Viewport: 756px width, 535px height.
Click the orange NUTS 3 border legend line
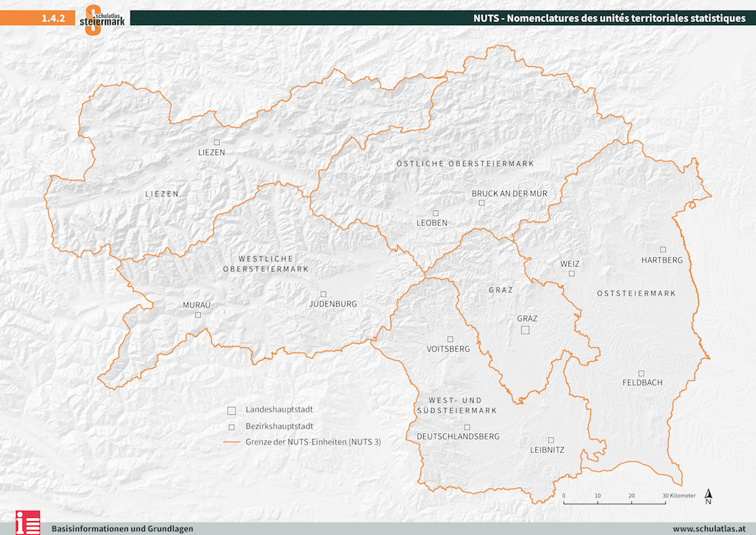pyautogui.click(x=231, y=441)
